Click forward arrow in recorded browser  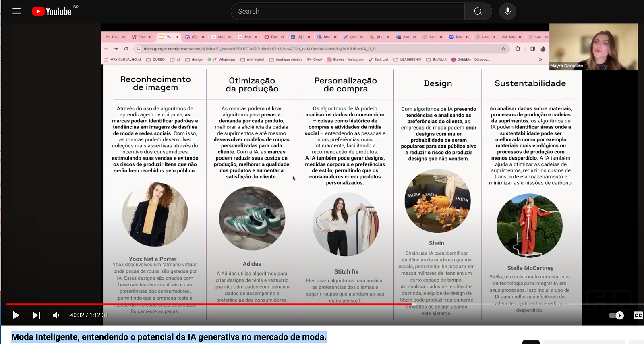click(x=116, y=49)
